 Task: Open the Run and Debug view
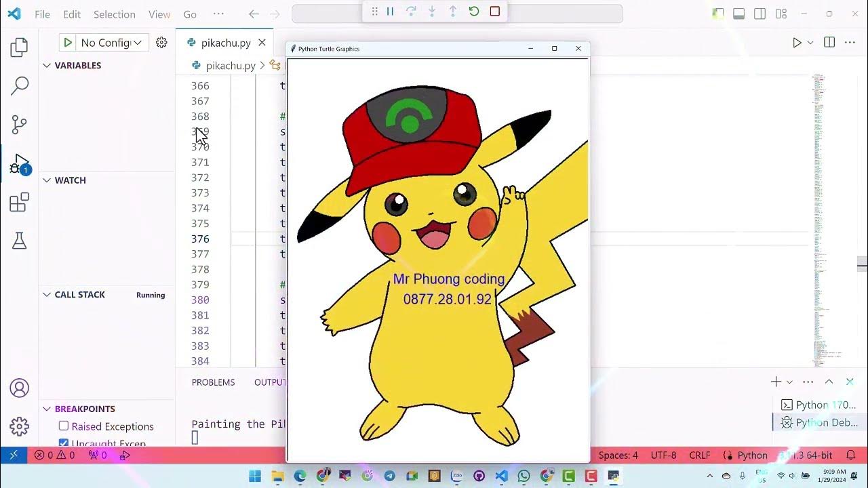19,163
